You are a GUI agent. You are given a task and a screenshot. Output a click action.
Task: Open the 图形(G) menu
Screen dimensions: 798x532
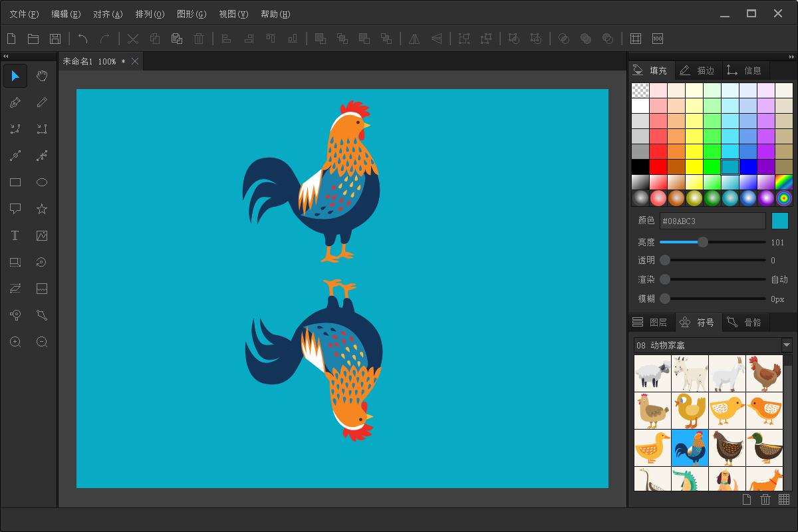tap(192, 14)
